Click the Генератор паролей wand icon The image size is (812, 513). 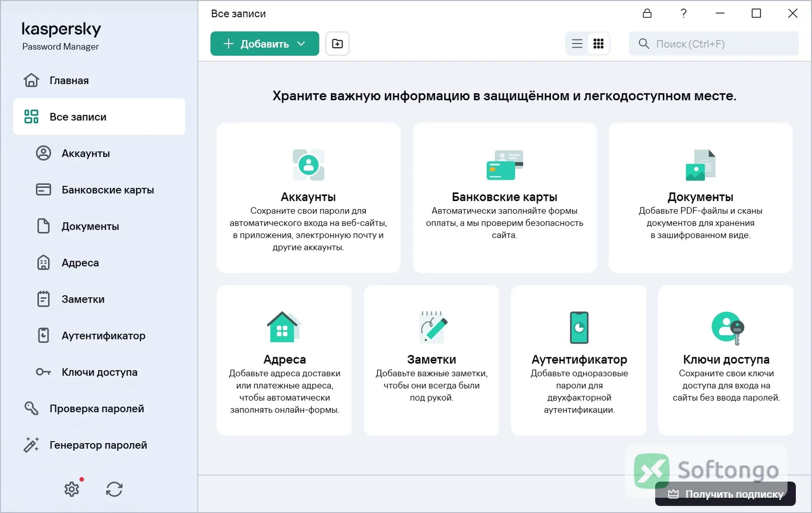pyautogui.click(x=31, y=444)
